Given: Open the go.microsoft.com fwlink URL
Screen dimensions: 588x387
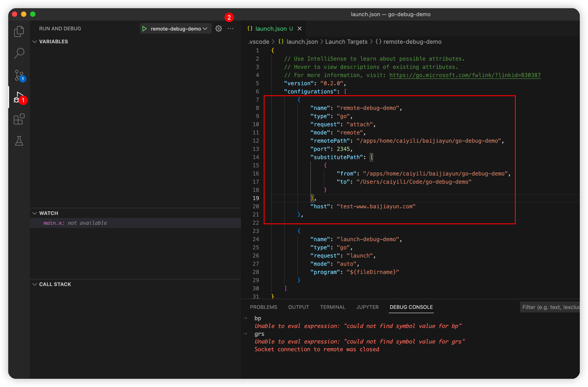Looking at the screenshot, I should 465,75.
